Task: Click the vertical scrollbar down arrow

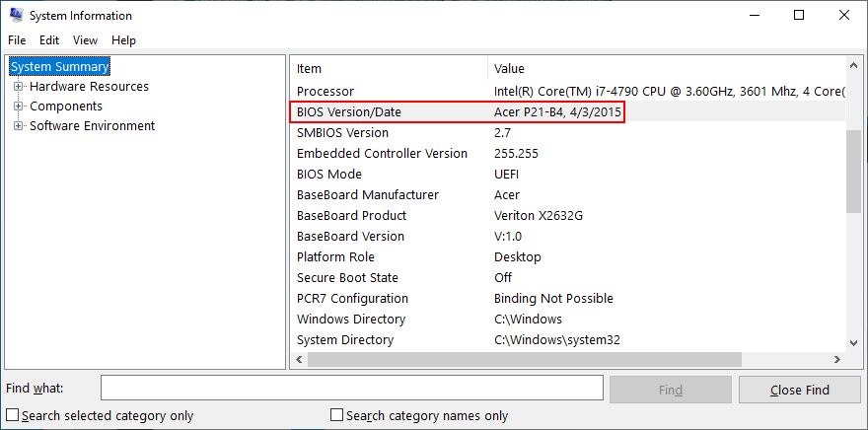Action: pyautogui.click(x=854, y=341)
